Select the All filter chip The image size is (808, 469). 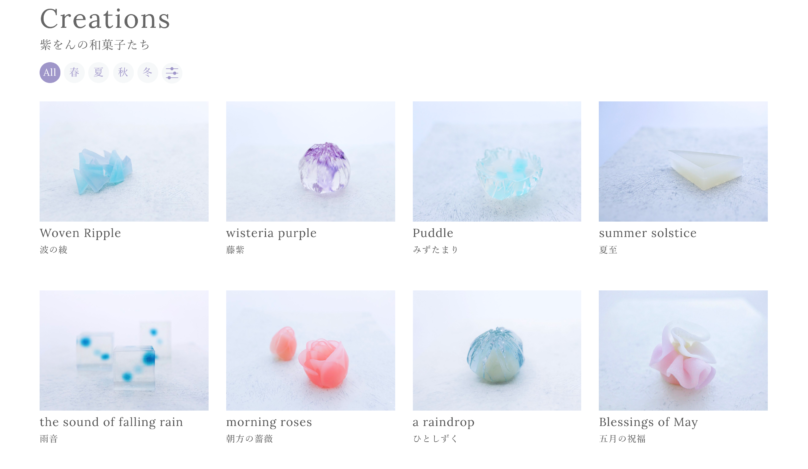coord(50,73)
